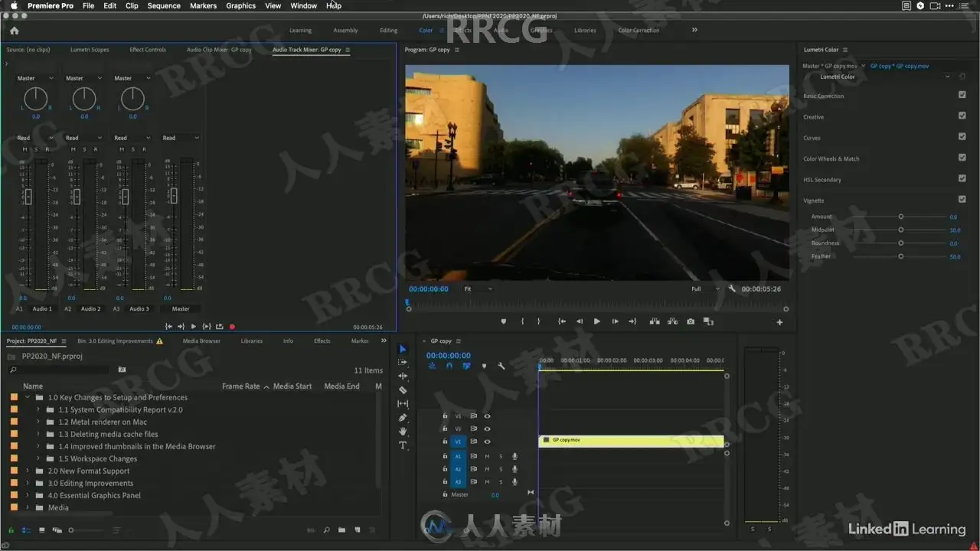Click the Find magnifier icon at Project panel bottom
Image resolution: width=980 pixels, height=551 pixels.
(x=326, y=530)
